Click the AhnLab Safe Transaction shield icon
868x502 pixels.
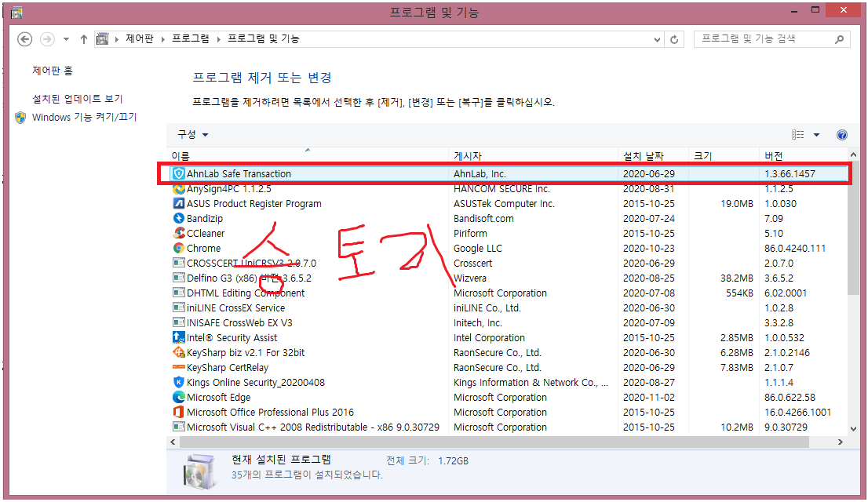178,174
